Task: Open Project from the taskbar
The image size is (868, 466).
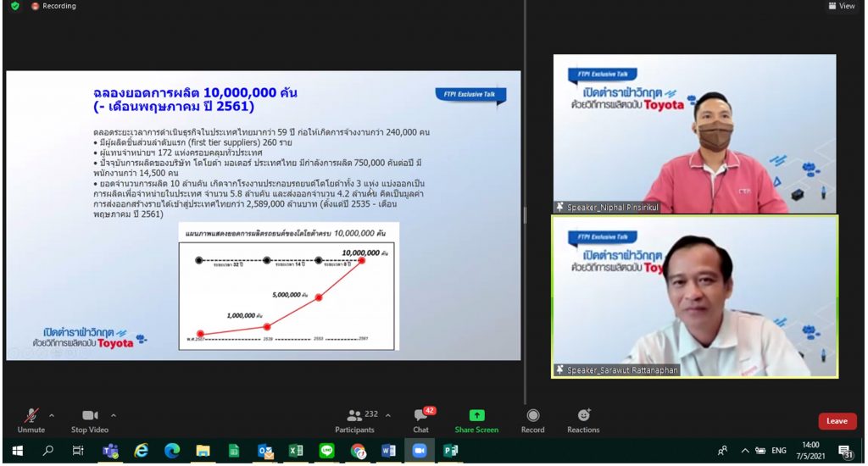Action: tap(450, 451)
